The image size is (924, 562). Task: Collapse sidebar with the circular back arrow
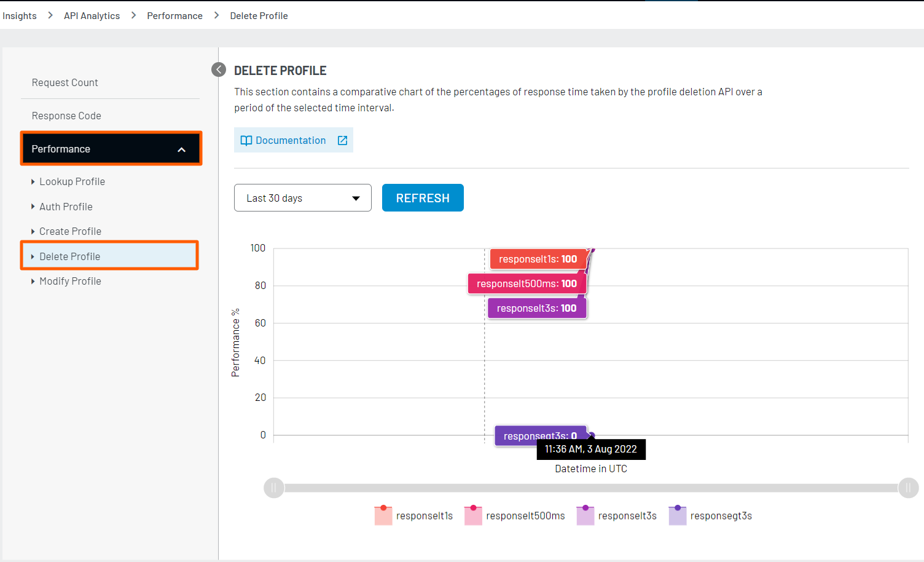tap(219, 69)
